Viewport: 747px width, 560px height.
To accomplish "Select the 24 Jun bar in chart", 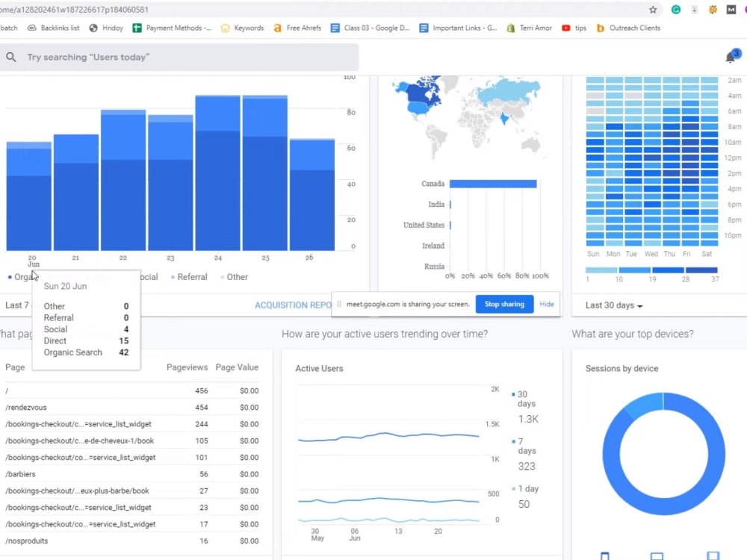I will point(217,173).
